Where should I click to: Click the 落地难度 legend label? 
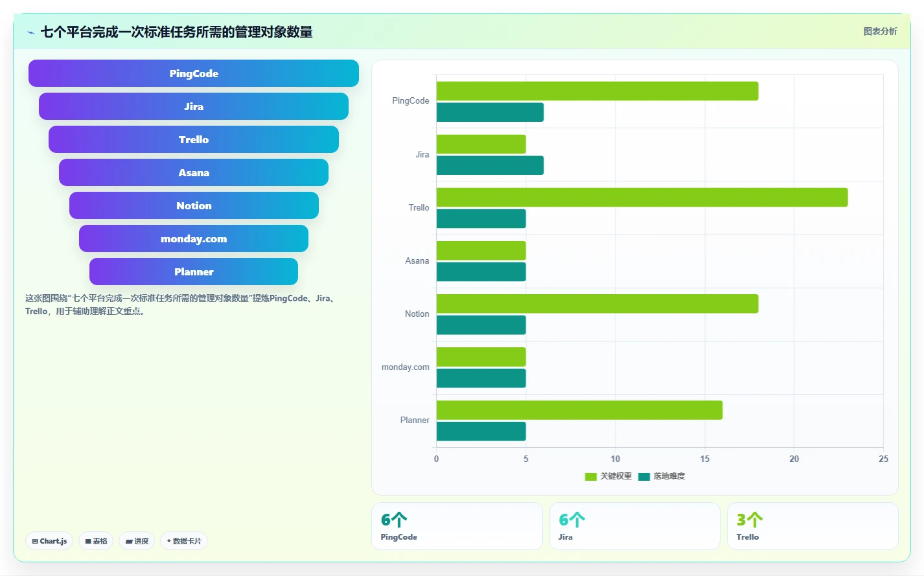click(669, 476)
